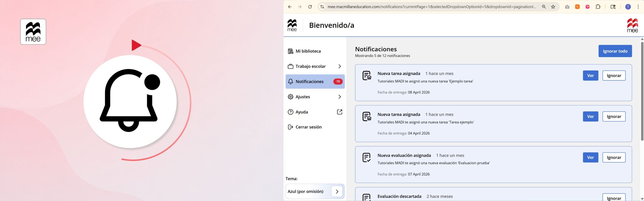The height and width of the screenshot is (201, 644).
Task: Click the scrollbar down arrow
Action: (642, 199)
